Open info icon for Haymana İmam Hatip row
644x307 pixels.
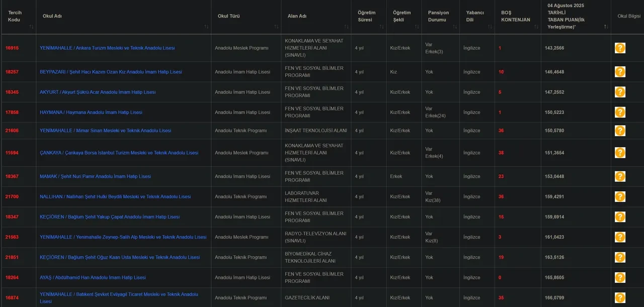click(620, 112)
